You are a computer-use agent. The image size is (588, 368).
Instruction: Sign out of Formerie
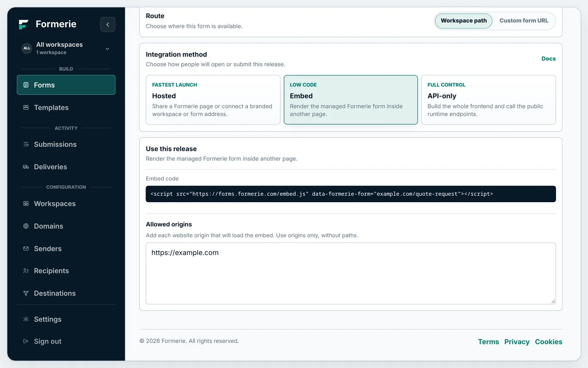pyautogui.click(x=66, y=341)
